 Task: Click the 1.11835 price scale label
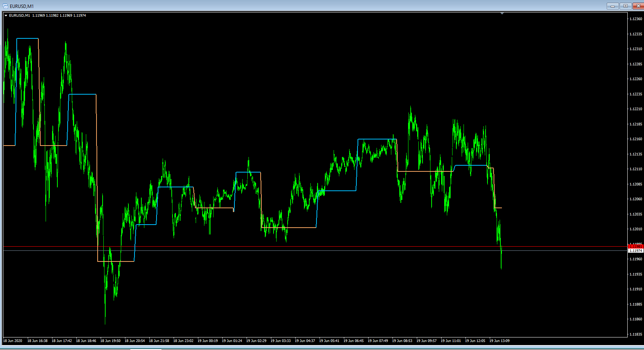coord(636,334)
